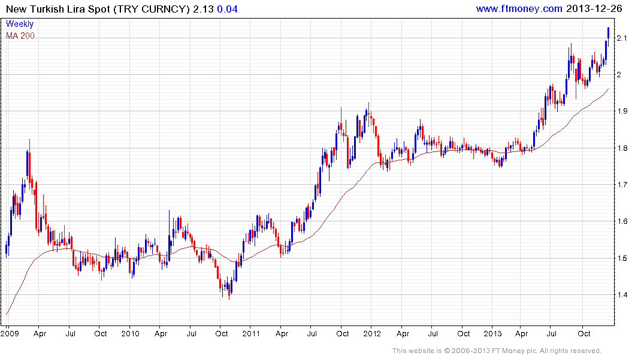Click the '2011' x-axis label

point(251,333)
